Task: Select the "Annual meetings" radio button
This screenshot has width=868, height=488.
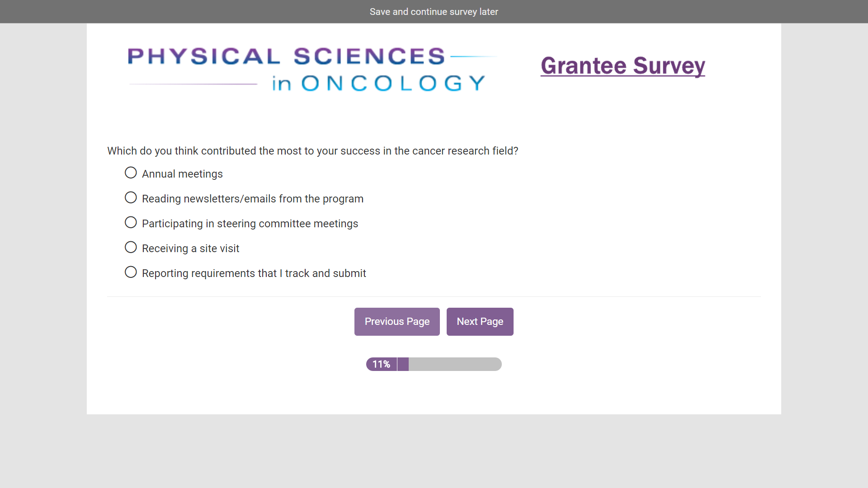Action: point(131,173)
